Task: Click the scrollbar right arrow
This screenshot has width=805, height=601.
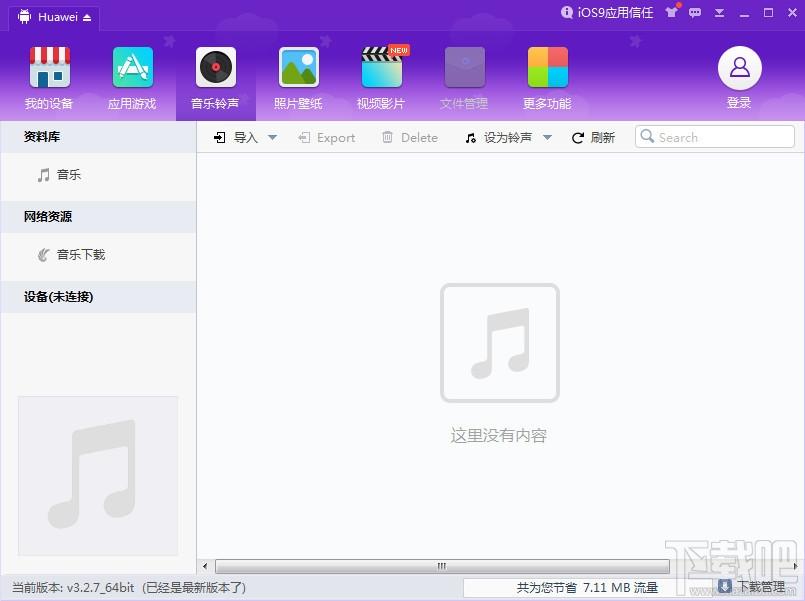Action: pyautogui.click(x=796, y=566)
